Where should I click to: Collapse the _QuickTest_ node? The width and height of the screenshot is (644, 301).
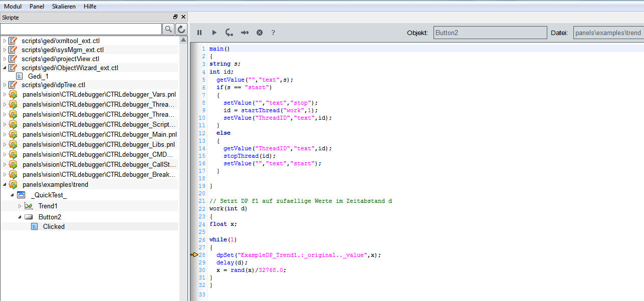point(12,195)
